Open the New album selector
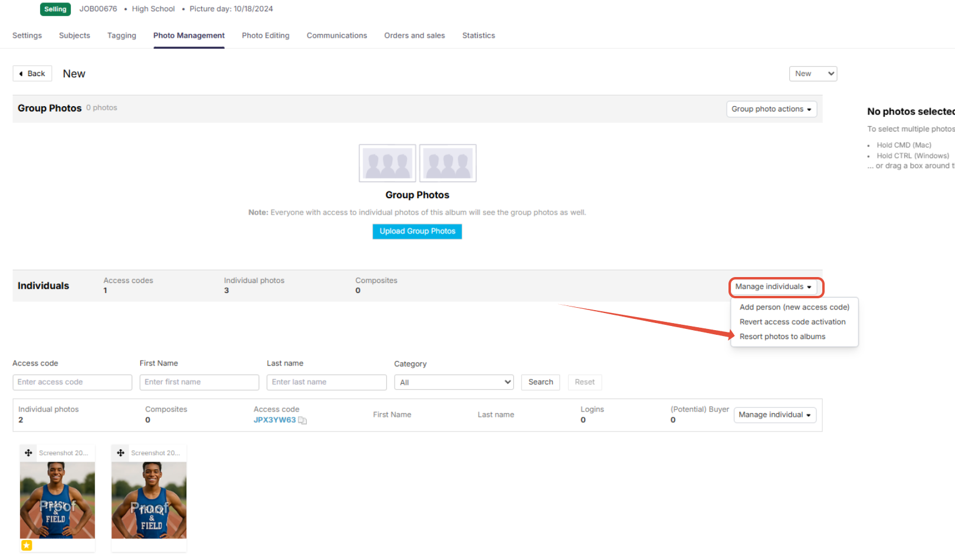The image size is (955, 560). pyautogui.click(x=813, y=74)
